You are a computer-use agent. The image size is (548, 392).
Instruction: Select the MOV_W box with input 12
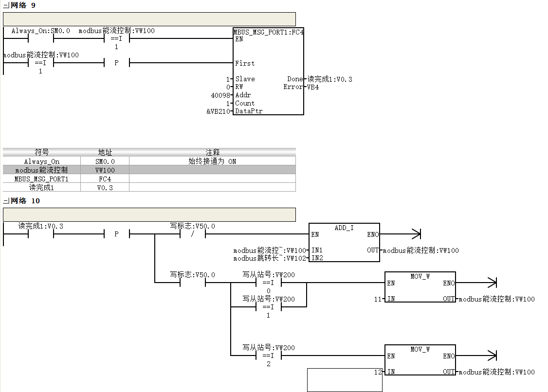click(x=420, y=360)
